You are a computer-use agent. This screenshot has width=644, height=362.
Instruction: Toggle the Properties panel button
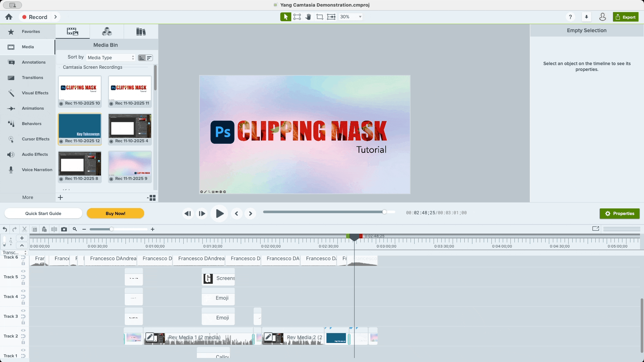click(x=619, y=214)
